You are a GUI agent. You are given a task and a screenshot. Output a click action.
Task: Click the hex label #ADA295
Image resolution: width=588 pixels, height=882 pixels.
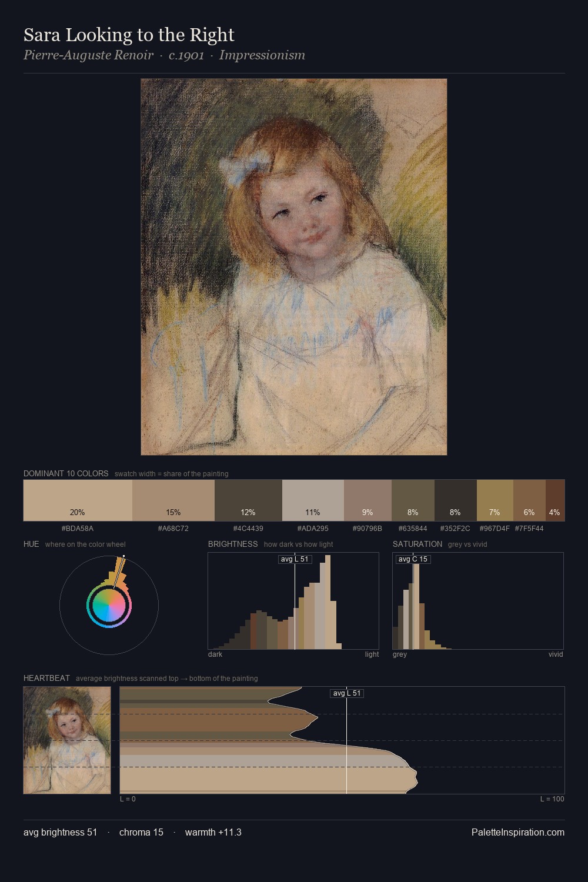point(313,529)
